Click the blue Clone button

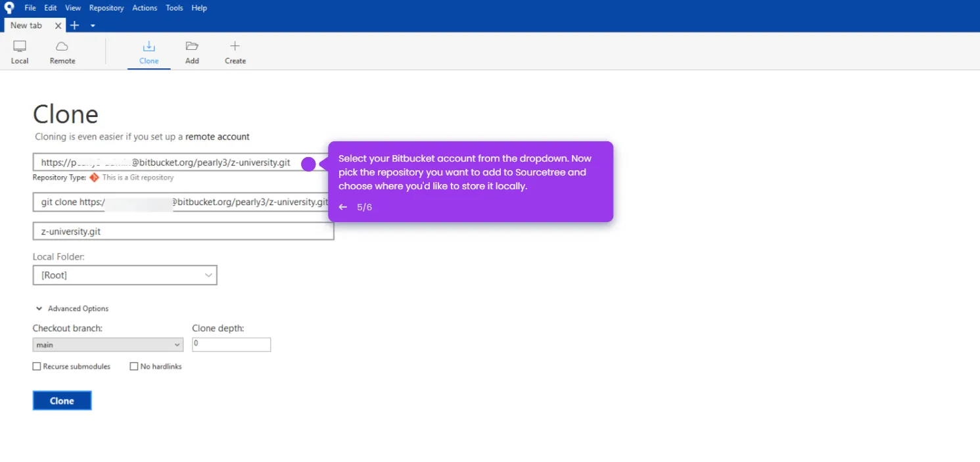point(62,401)
